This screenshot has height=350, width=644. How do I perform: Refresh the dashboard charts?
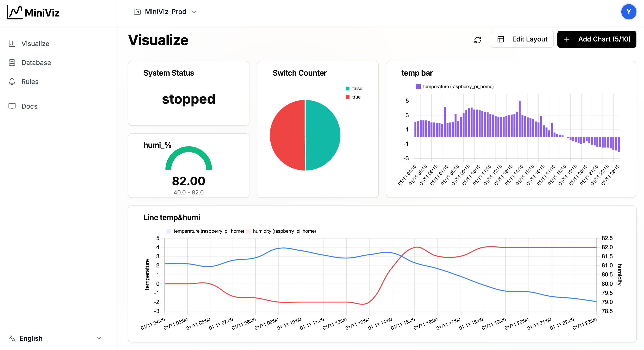coord(478,40)
